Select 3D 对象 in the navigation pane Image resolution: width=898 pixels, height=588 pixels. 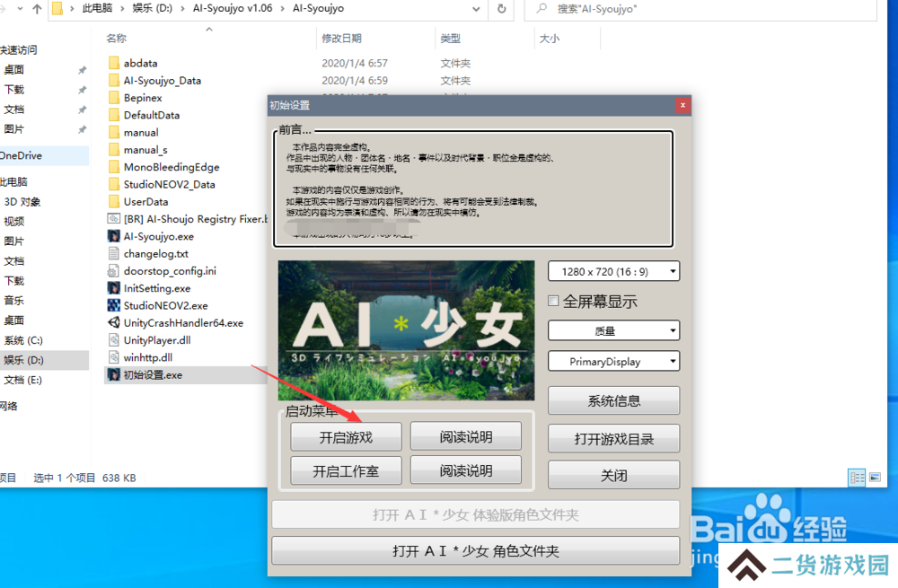tap(22, 201)
